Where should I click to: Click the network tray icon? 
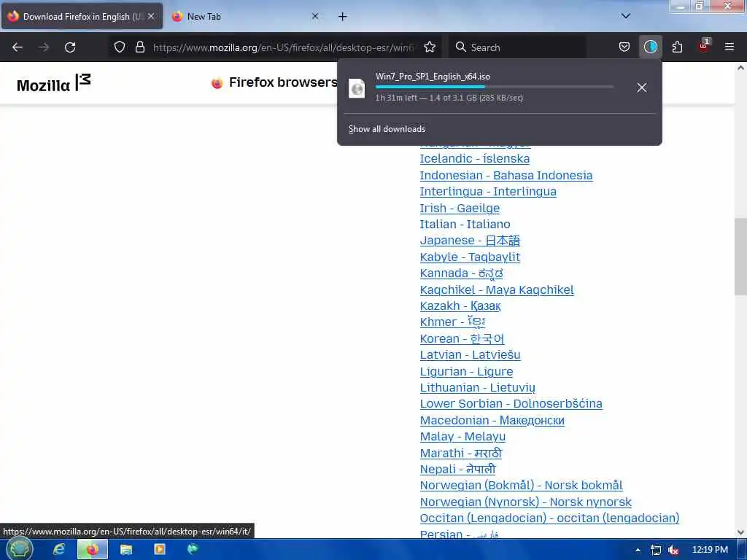pyautogui.click(x=656, y=551)
